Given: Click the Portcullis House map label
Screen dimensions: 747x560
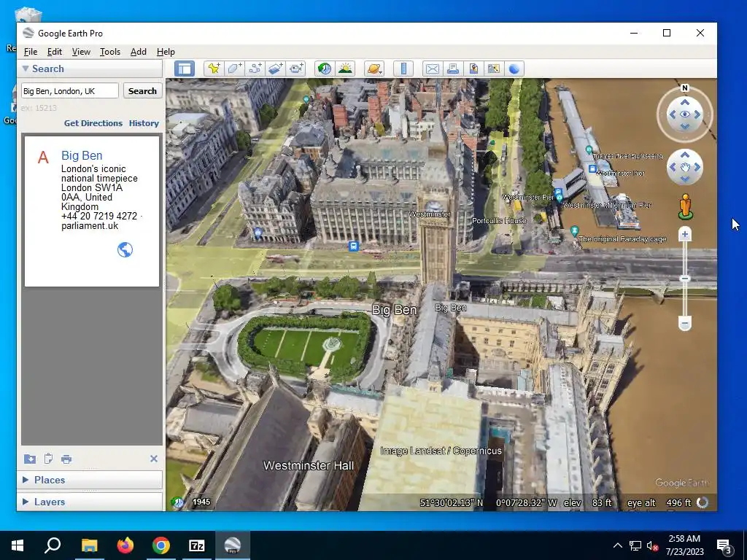Looking at the screenshot, I should tap(499, 220).
